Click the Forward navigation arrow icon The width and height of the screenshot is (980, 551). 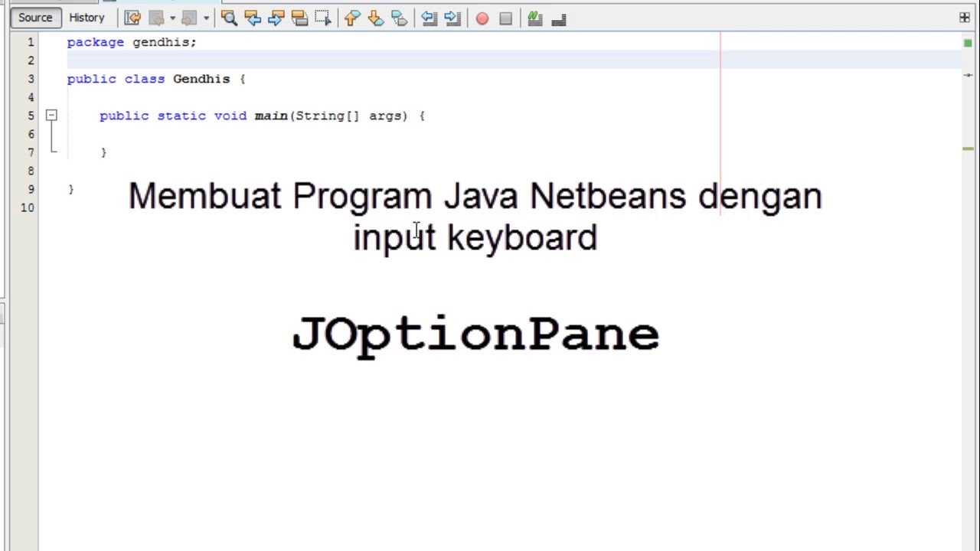click(189, 18)
